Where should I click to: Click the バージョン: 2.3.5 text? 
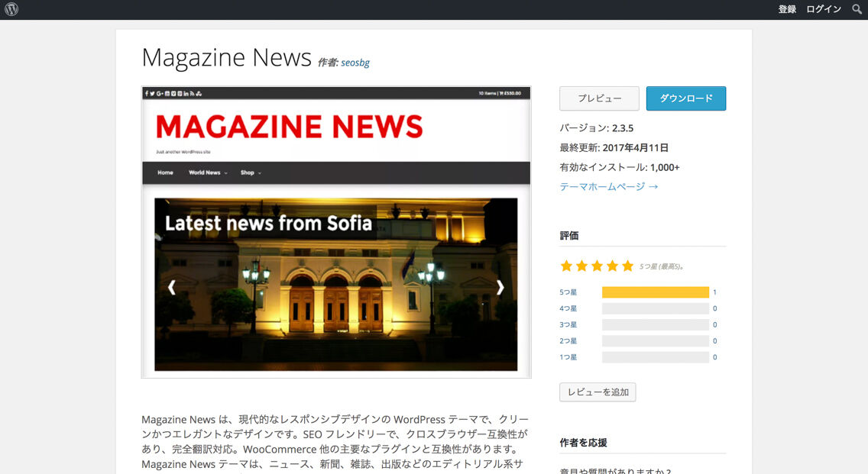click(x=596, y=127)
